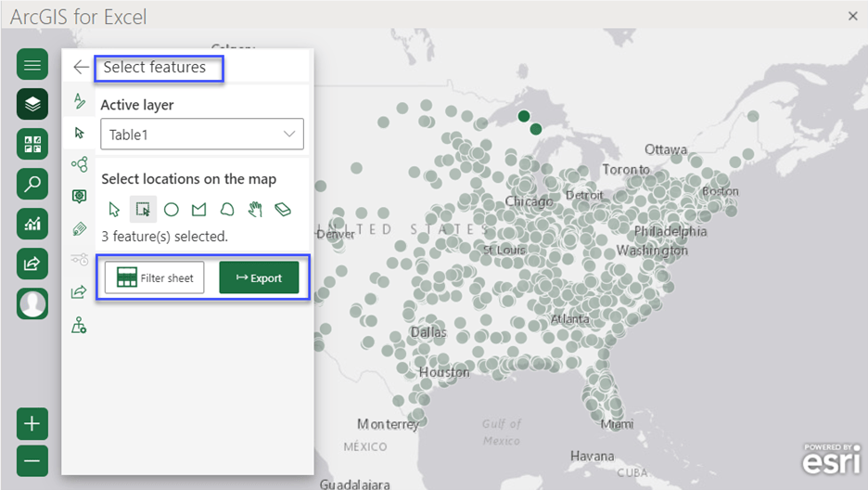Screen dimensions: 868x490
Task: Choose the pan hand tool
Action: click(x=255, y=209)
